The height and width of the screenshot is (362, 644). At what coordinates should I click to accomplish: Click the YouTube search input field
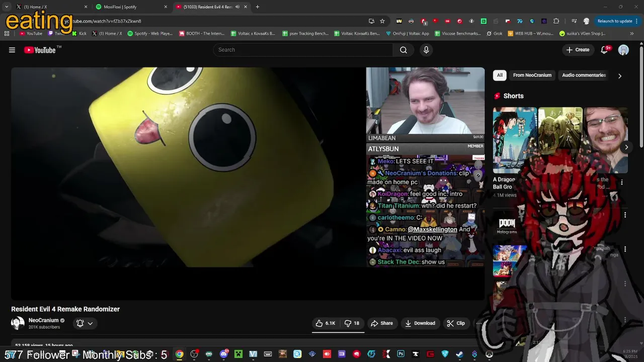303,50
